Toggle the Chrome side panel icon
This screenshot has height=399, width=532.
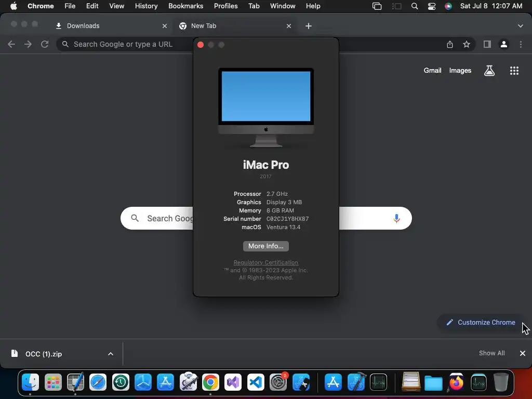487,44
